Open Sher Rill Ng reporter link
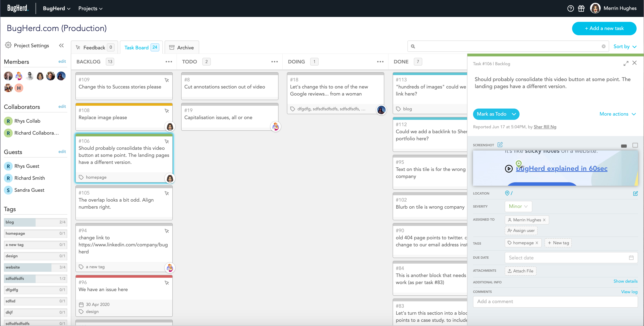The width and height of the screenshot is (644, 326). point(545,127)
